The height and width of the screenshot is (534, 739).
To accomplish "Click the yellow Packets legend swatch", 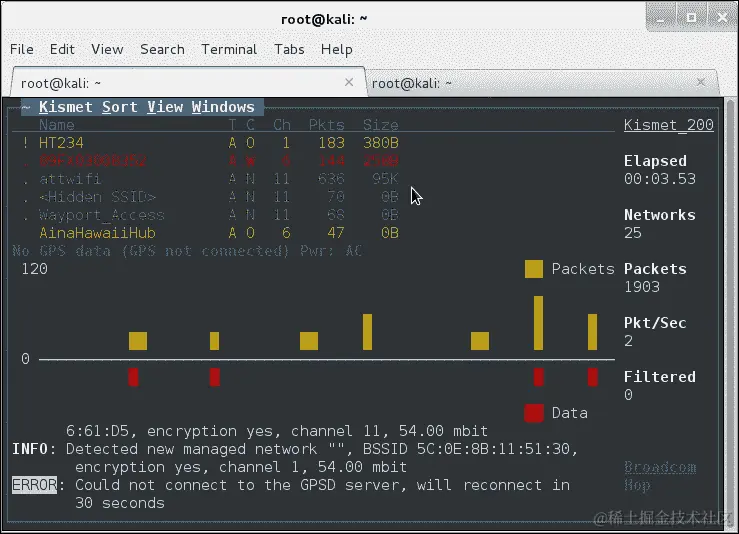I will pyautogui.click(x=534, y=269).
